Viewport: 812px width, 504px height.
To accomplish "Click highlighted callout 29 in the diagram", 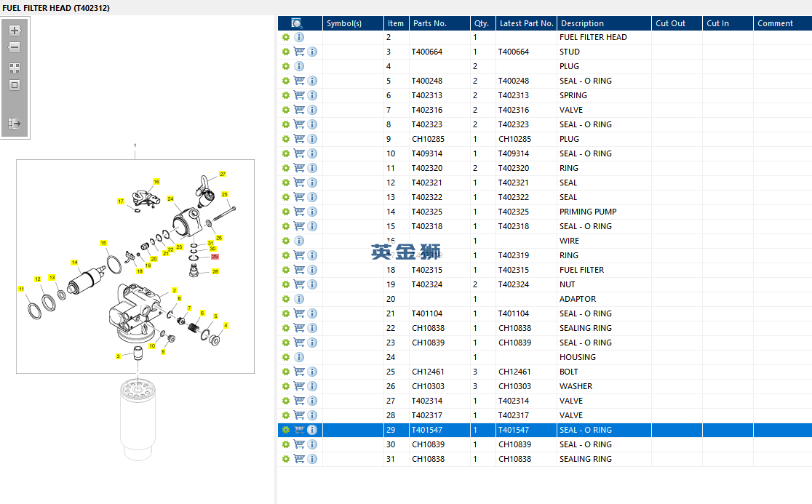I will [215, 257].
